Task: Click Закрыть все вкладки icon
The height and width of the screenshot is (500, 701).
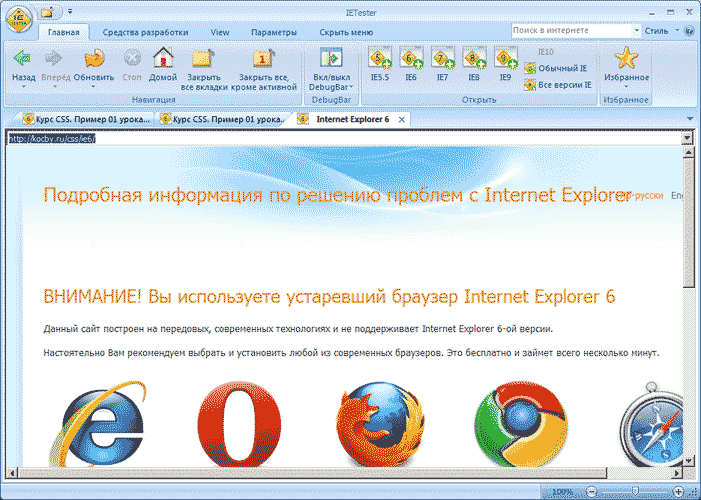Action: pyautogui.click(x=203, y=58)
